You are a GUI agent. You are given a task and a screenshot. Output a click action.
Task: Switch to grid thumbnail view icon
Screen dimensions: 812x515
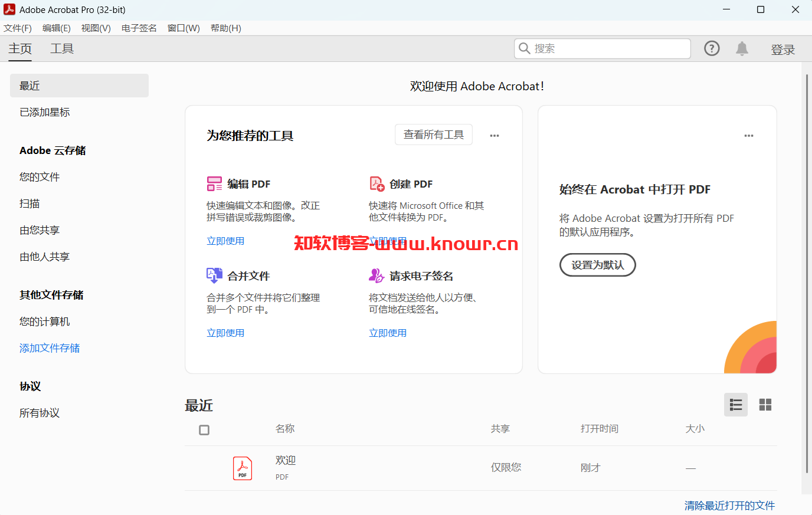[765, 405]
